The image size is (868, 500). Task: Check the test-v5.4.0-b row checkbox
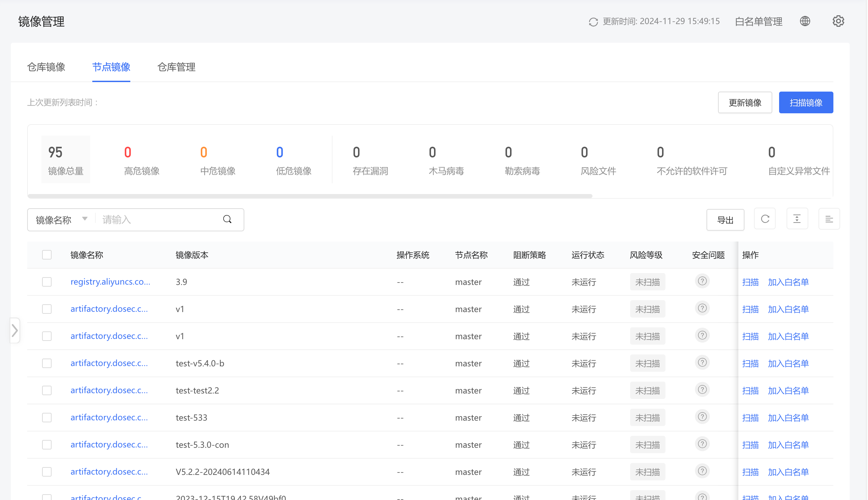pyautogui.click(x=47, y=364)
